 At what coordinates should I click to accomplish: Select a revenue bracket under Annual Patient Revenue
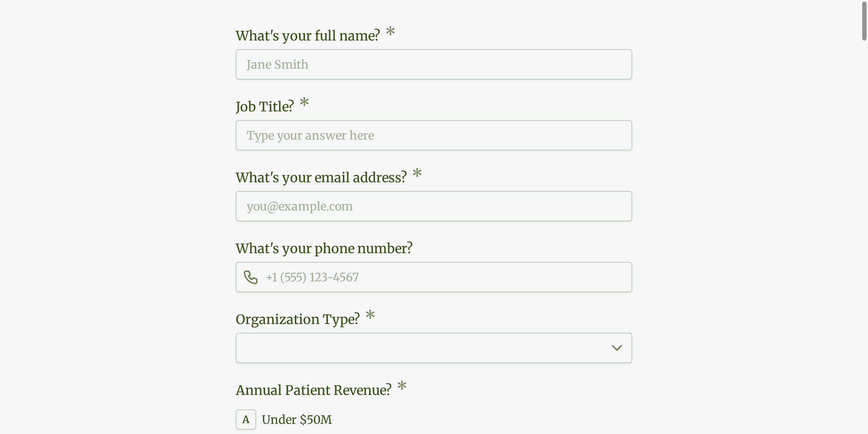297,420
